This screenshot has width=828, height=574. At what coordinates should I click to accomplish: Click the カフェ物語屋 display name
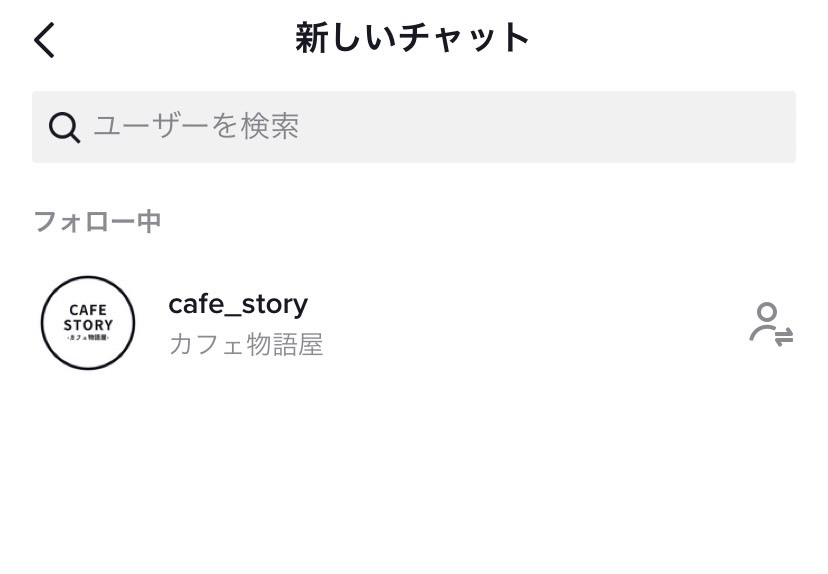click(246, 344)
